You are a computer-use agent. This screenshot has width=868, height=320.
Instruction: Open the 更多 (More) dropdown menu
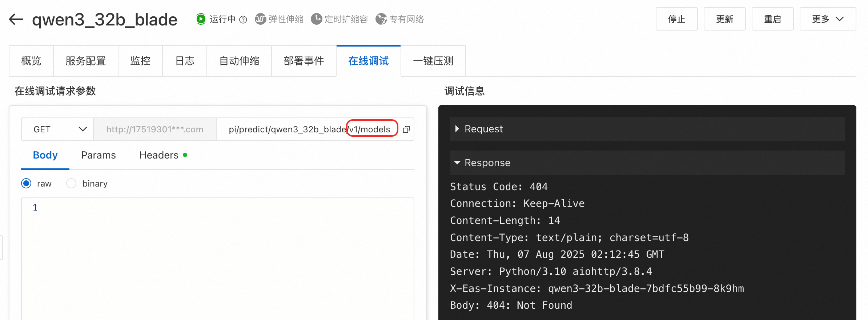click(828, 19)
